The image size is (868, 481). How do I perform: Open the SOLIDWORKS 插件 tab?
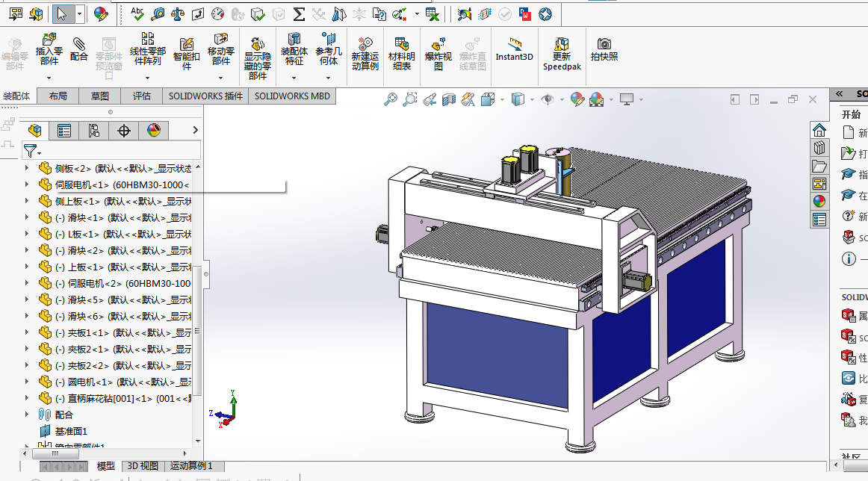(x=206, y=96)
